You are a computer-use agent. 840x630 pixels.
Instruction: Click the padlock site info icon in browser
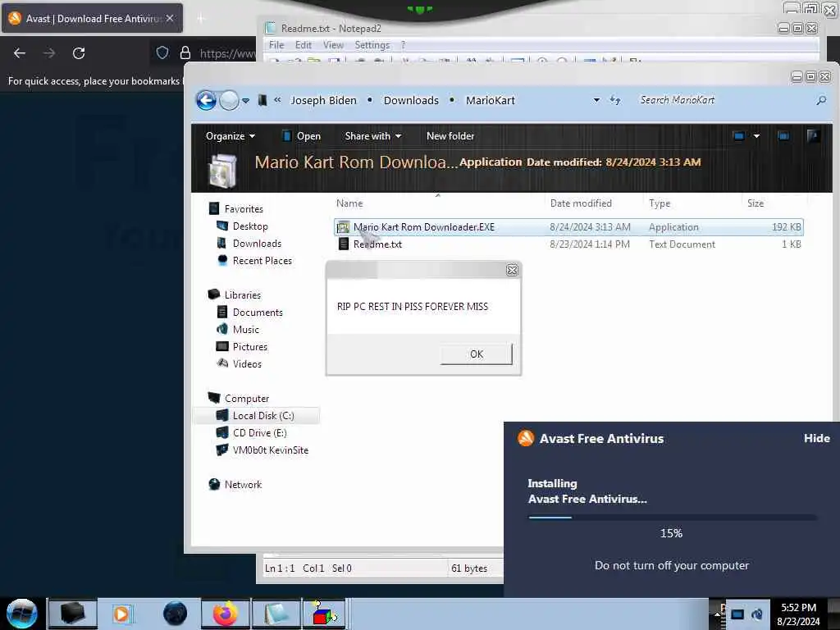185,52
